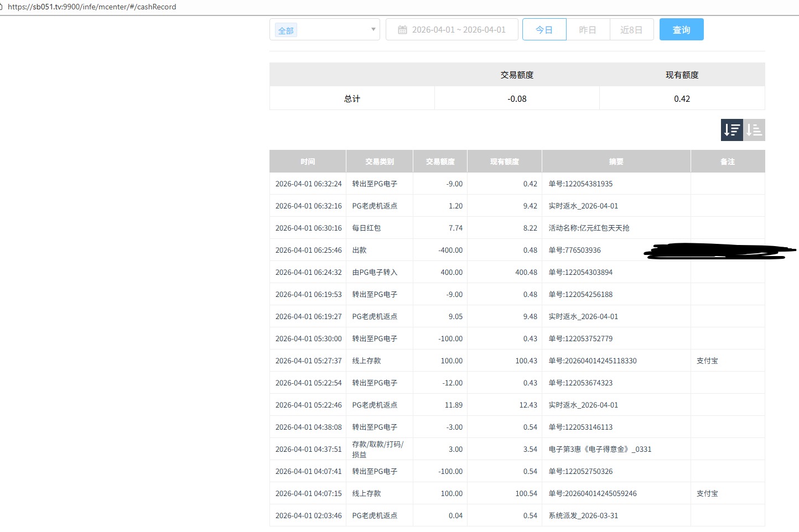This screenshot has width=799, height=532.
Task: Click the 交易类别 column header
Action: [x=379, y=161]
